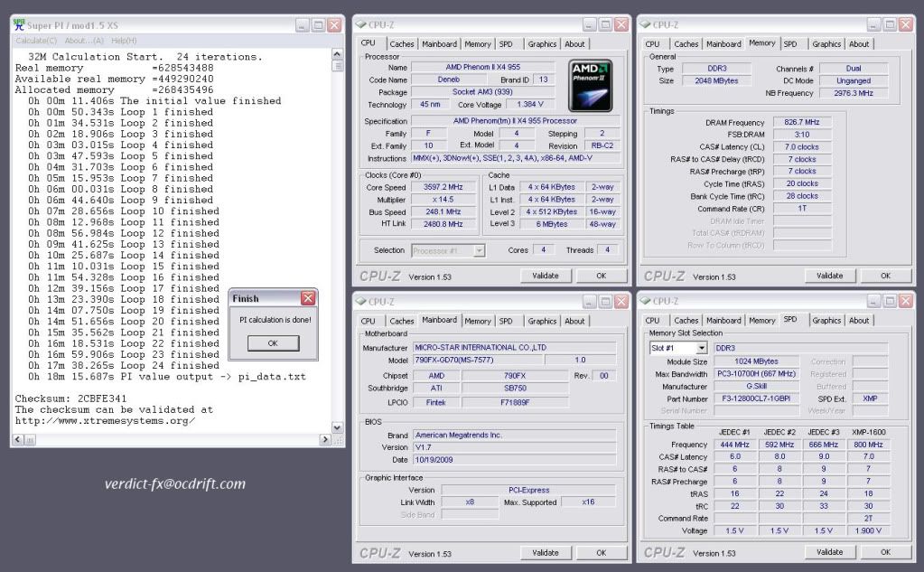Maximize the Super PI window
This screenshot has width=924, height=572.
click(318, 26)
